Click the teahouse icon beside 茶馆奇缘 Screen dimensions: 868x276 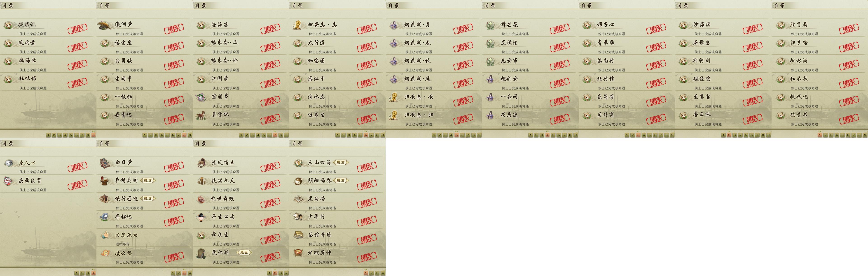click(x=298, y=235)
